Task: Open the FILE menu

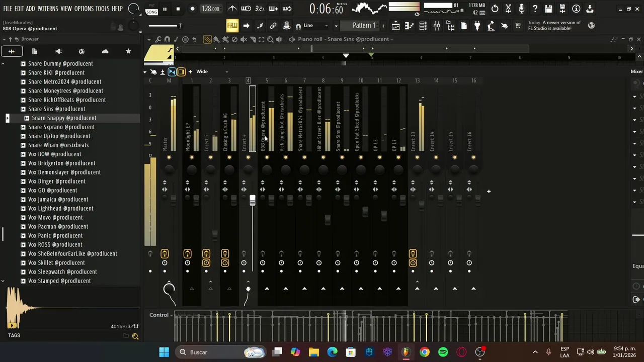Action: (x=8, y=9)
